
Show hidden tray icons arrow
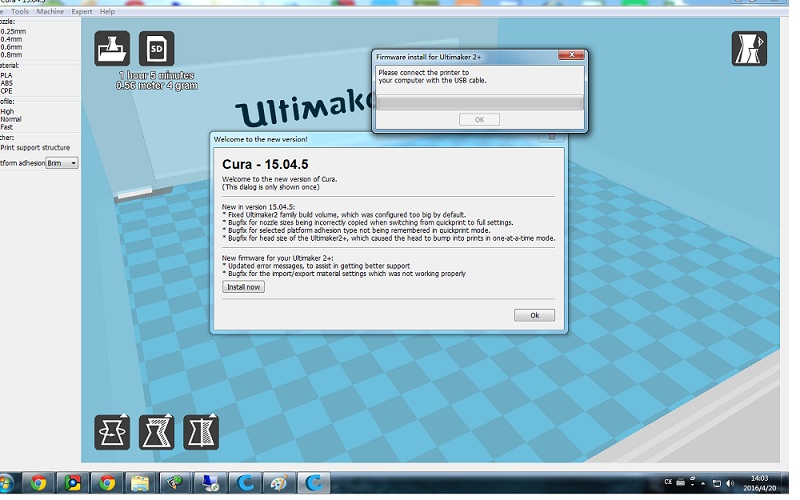tap(703, 483)
